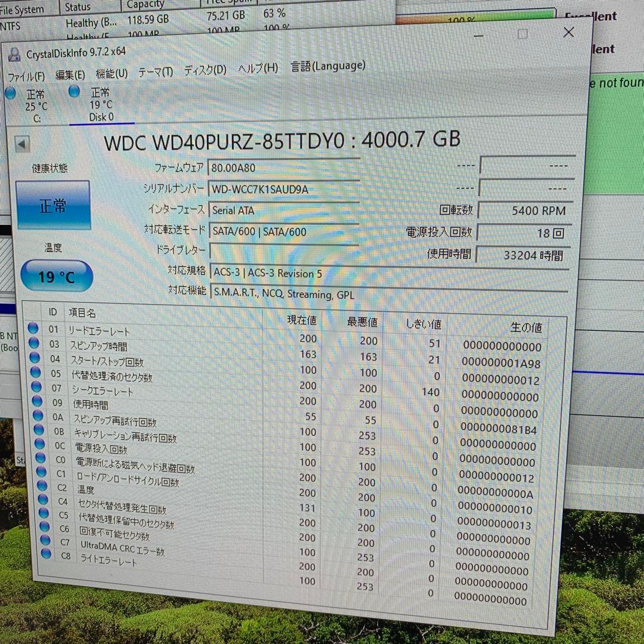
Task: Click the previous disk arrow button
Action: (x=22, y=144)
